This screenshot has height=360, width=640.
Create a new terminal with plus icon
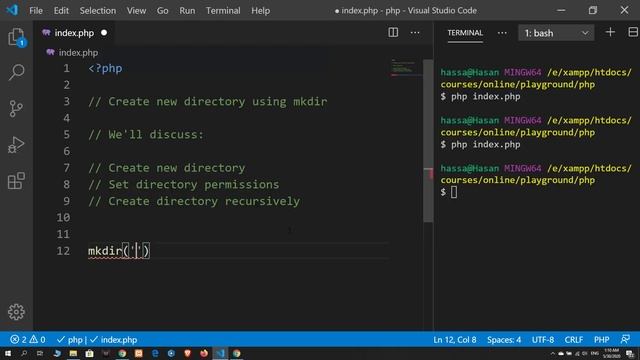click(x=610, y=32)
